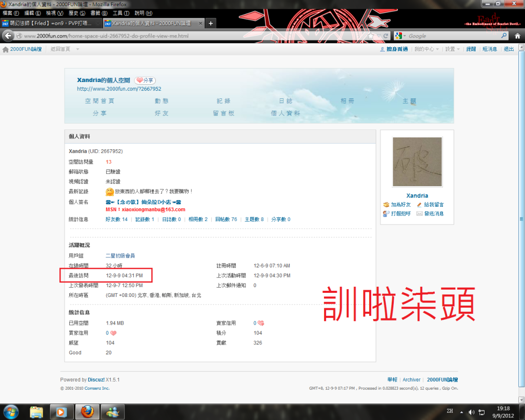The width and height of the screenshot is (525, 420).
Task: Click the 分享 share button
Action: pyautogui.click(x=145, y=81)
